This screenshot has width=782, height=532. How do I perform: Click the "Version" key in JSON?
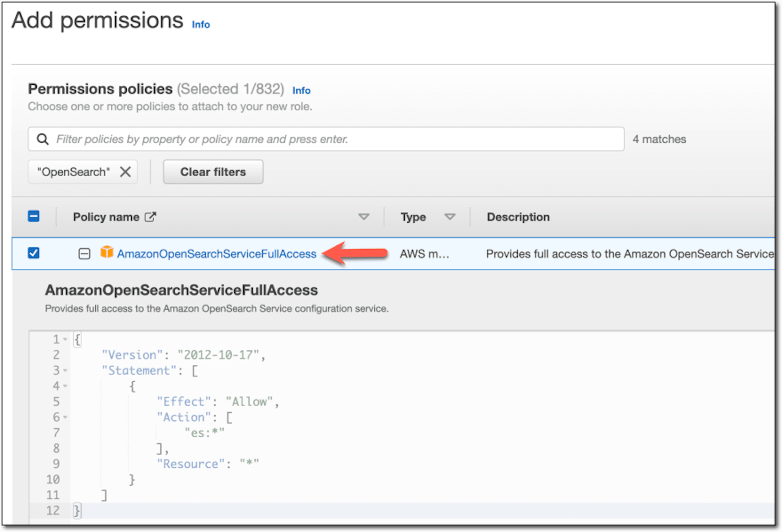[x=132, y=355]
